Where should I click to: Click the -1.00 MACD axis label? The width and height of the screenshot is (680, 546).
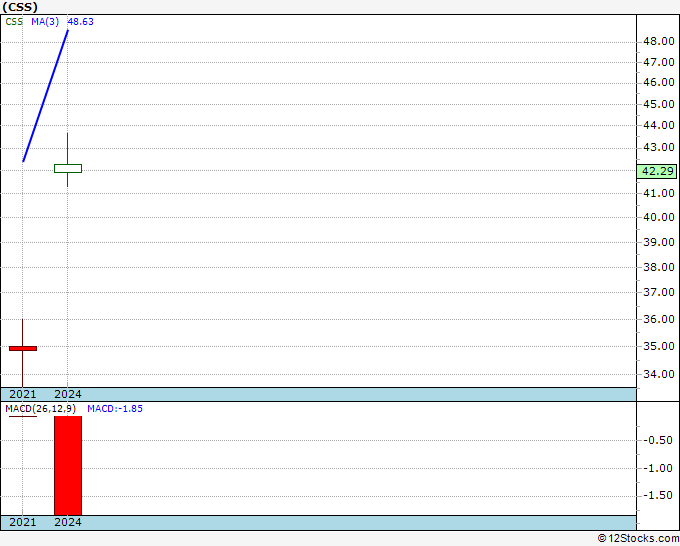pos(658,468)
